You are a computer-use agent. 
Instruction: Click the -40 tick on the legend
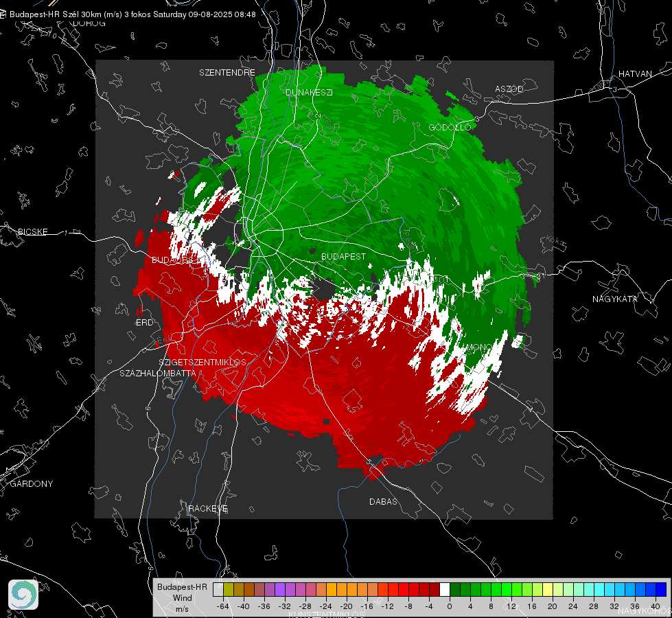(244, 606)
